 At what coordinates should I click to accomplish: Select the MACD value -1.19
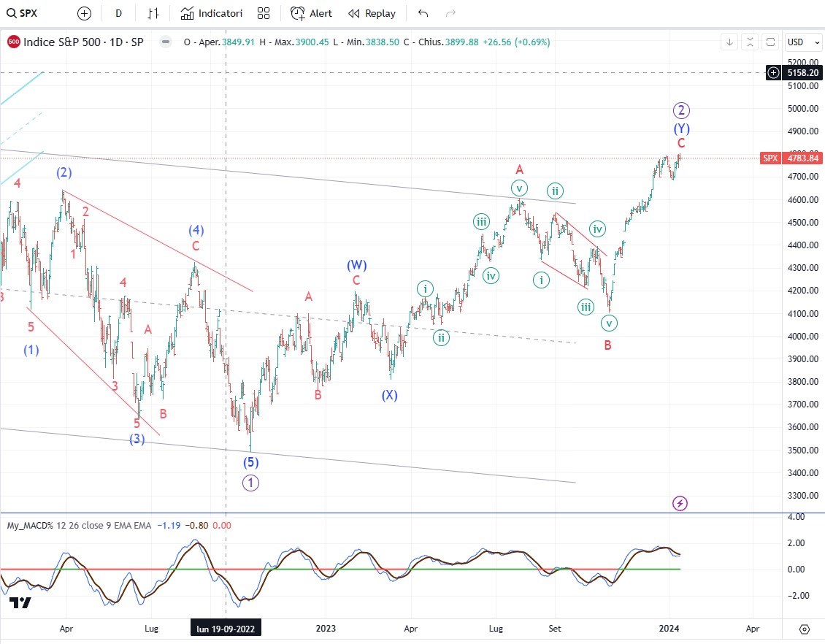(169, 525)
